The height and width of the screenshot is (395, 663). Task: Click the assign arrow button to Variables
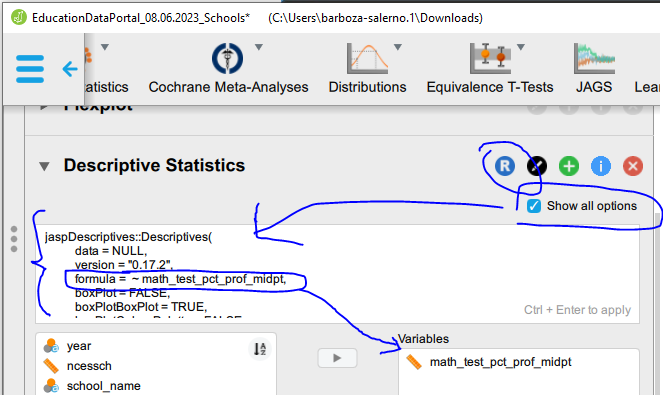pyautogui.click(x=337, y=358)
